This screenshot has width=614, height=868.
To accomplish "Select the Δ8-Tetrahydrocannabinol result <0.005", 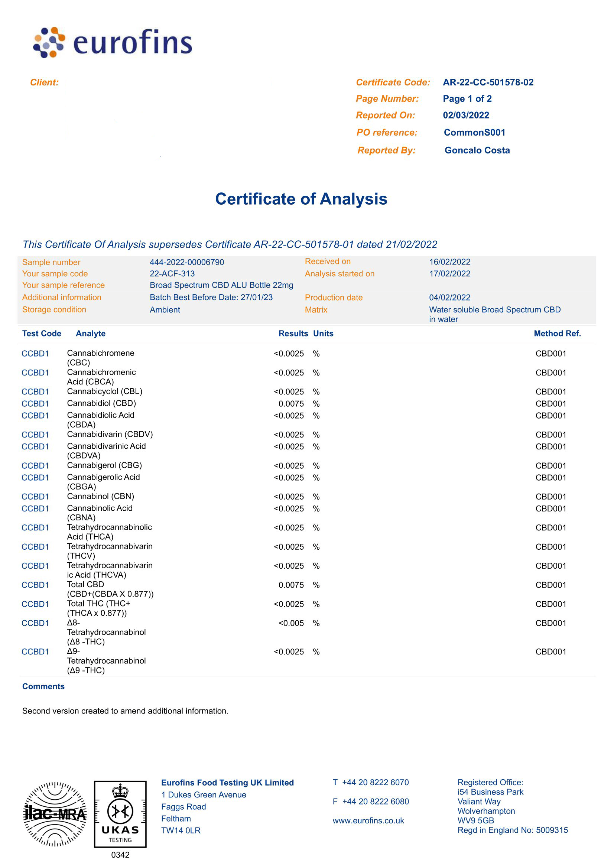I will click(x=291, y=623).
